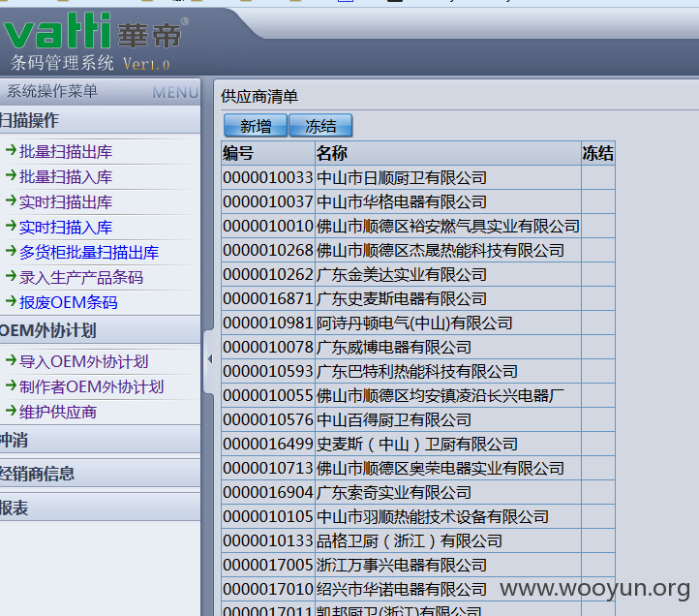Select supplier row 中山市华格电器有限公司
699x616 pixels.
tap(418, 202)
